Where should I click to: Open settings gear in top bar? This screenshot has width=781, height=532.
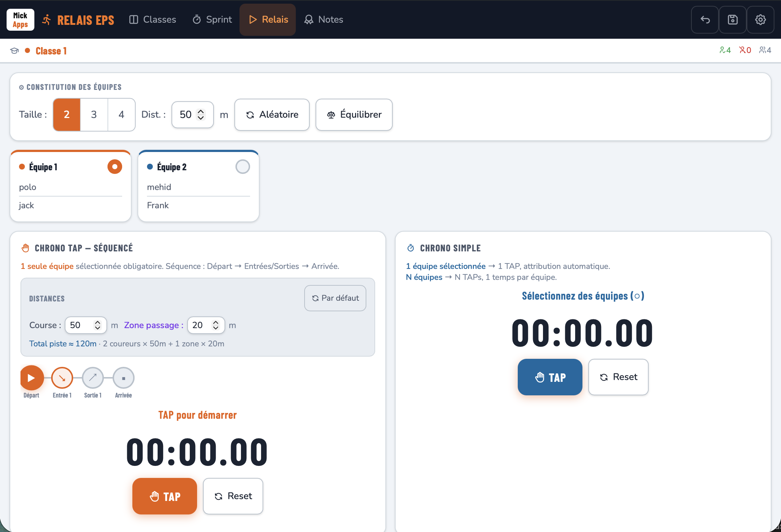761,20
